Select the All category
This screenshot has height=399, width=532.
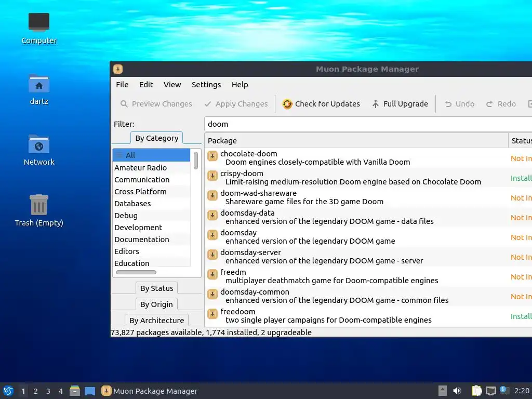point(151,155)
